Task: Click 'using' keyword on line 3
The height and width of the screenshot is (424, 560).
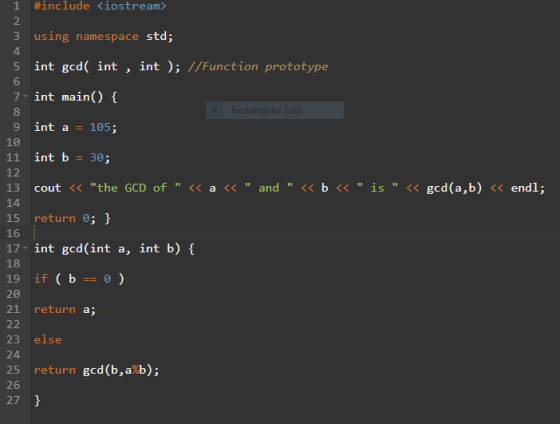Action: pos(51,36)
